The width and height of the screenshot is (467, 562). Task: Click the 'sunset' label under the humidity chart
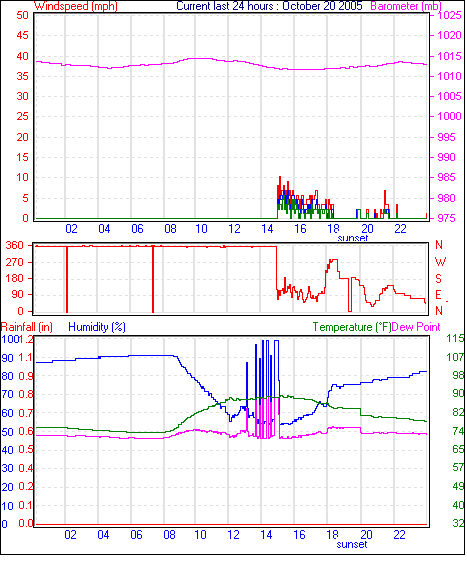tap(352, 545)
